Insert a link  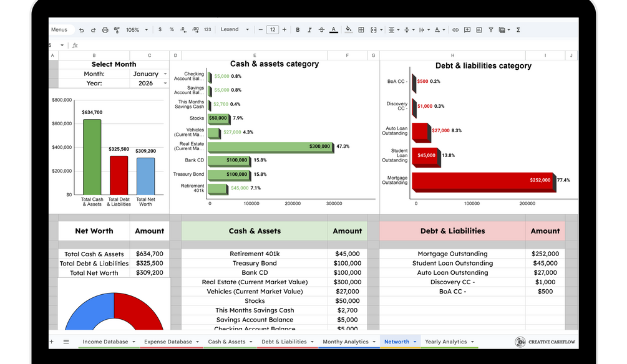pyautogui.click(x=455, y=30)
